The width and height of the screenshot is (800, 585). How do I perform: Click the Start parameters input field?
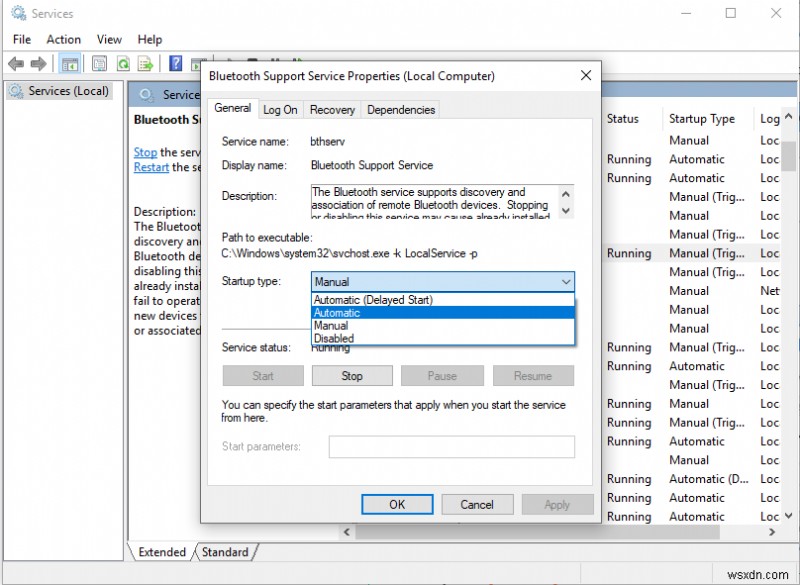point(451,447)
